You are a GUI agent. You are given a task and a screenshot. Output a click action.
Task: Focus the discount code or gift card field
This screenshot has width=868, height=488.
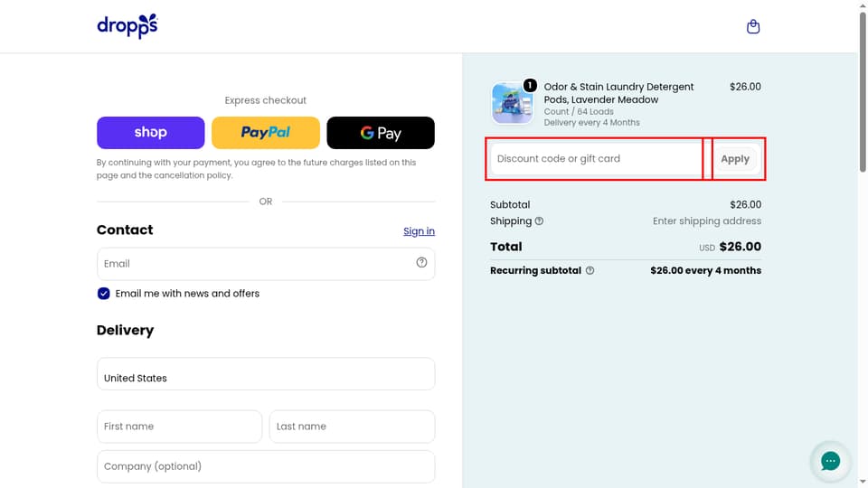tap(598, 159)
